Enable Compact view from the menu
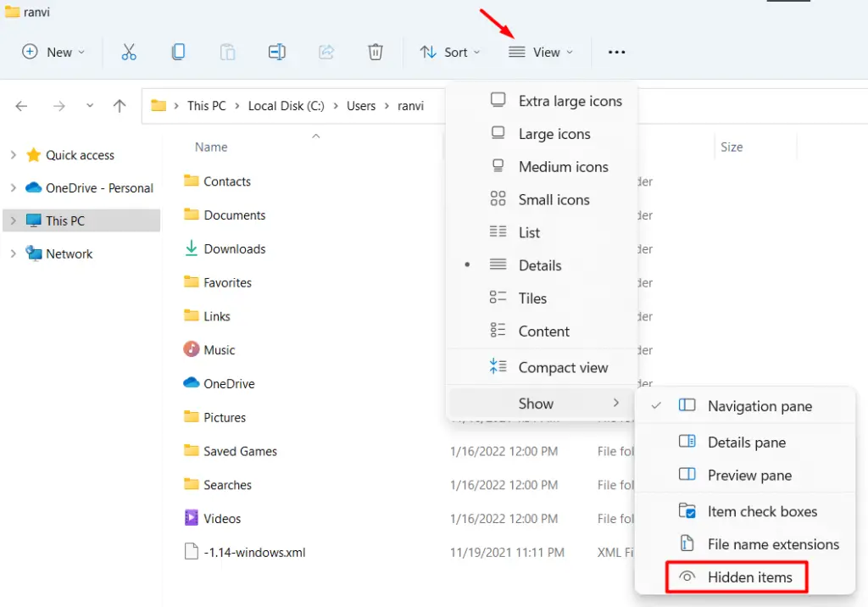868x607 pixels. click(562, 367)
